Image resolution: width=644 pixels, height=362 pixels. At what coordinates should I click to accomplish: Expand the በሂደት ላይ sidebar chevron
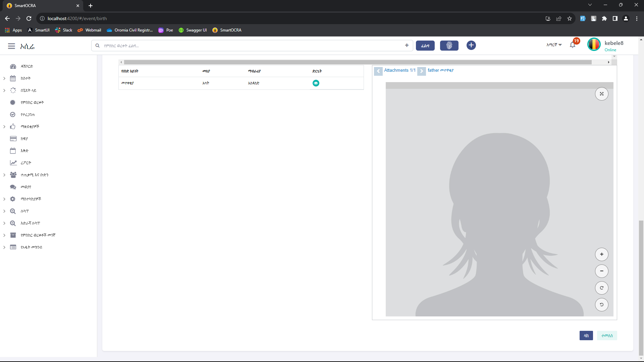click(4, 90)
